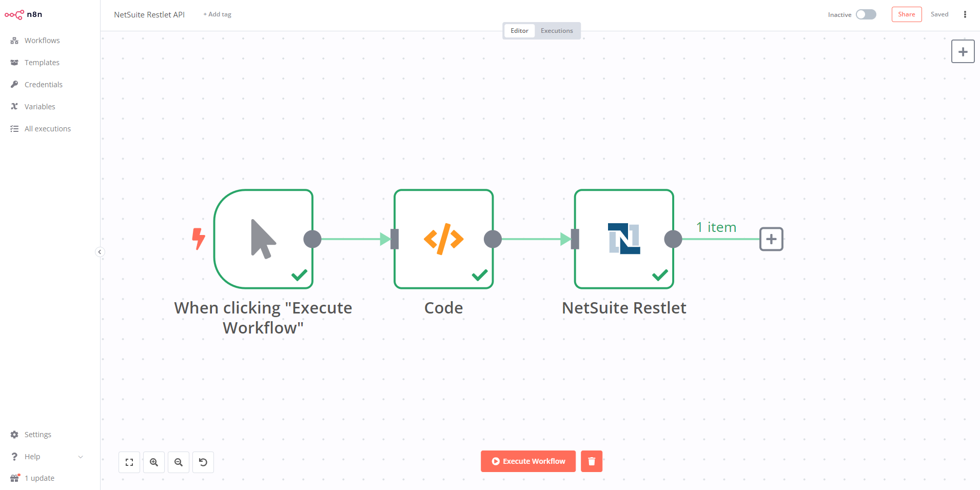Select the NetSuite Restlet node
980x490 pixels.
click(624, 239)
